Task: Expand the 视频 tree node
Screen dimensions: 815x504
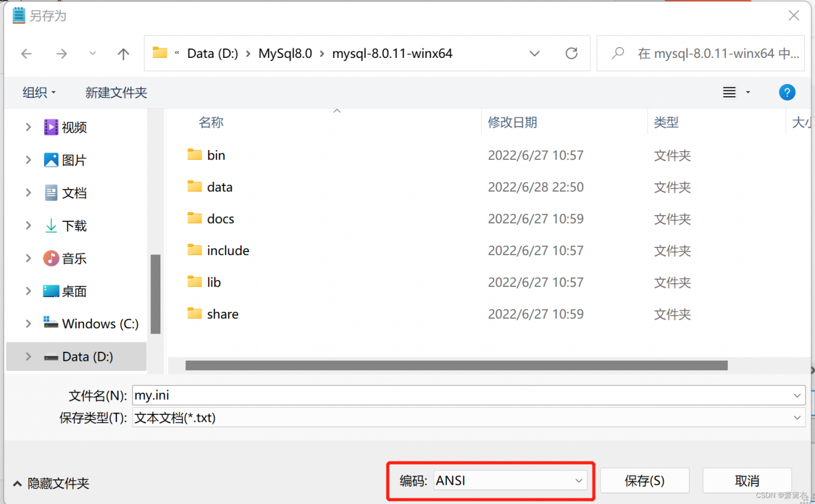Action: pos(28,127)
